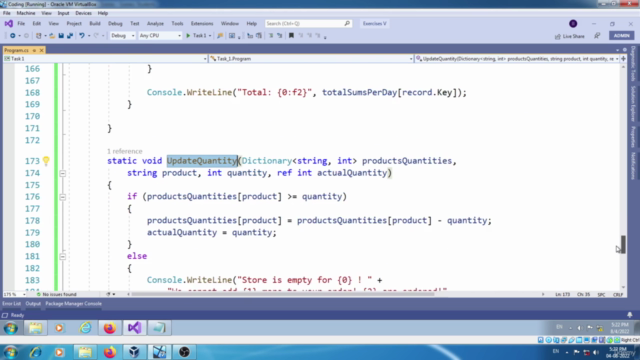This screenshot has height=360, width=640.
Task: Open the Debug menu
Action: point(115,24)
